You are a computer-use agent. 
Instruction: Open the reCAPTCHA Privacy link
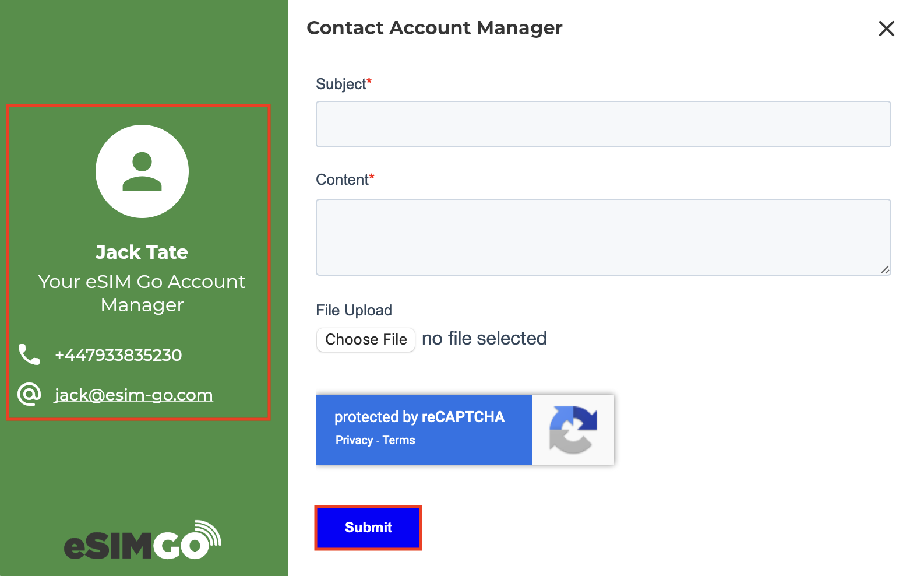tap(354, 440)
